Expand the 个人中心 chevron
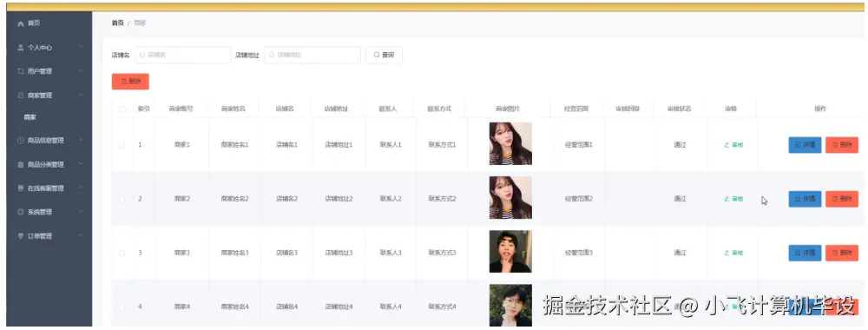Screen dimensions: 868x330 (81, 47)
